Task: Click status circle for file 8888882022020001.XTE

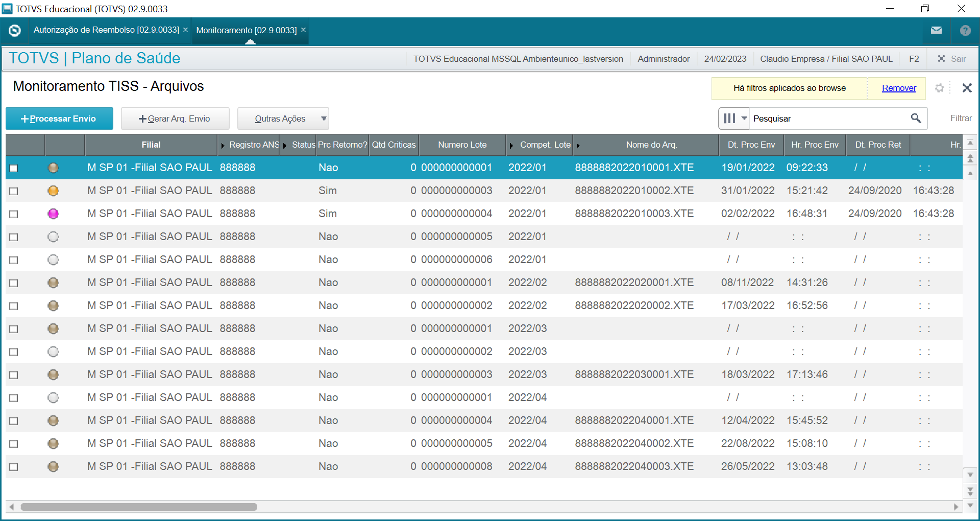Action: point(53,282)
